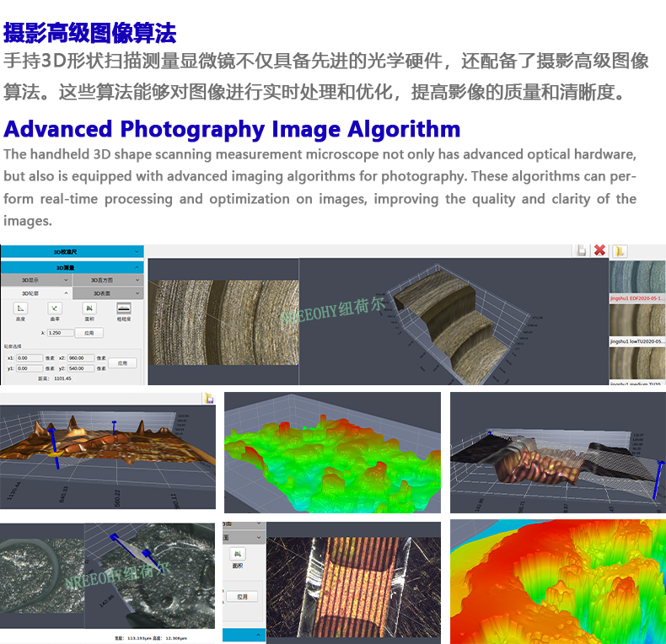Select the 面积 tool next to 曲率

pyautogui.click(x=89, y=309)
